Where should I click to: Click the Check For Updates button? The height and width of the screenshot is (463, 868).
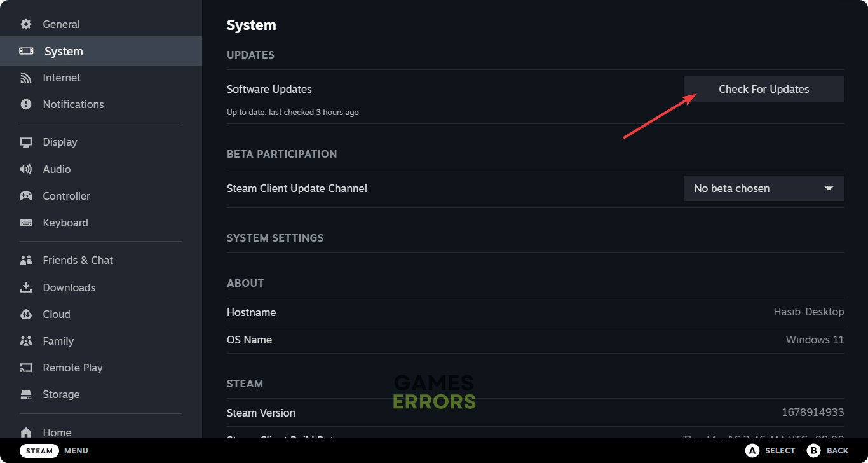(763, 89)
